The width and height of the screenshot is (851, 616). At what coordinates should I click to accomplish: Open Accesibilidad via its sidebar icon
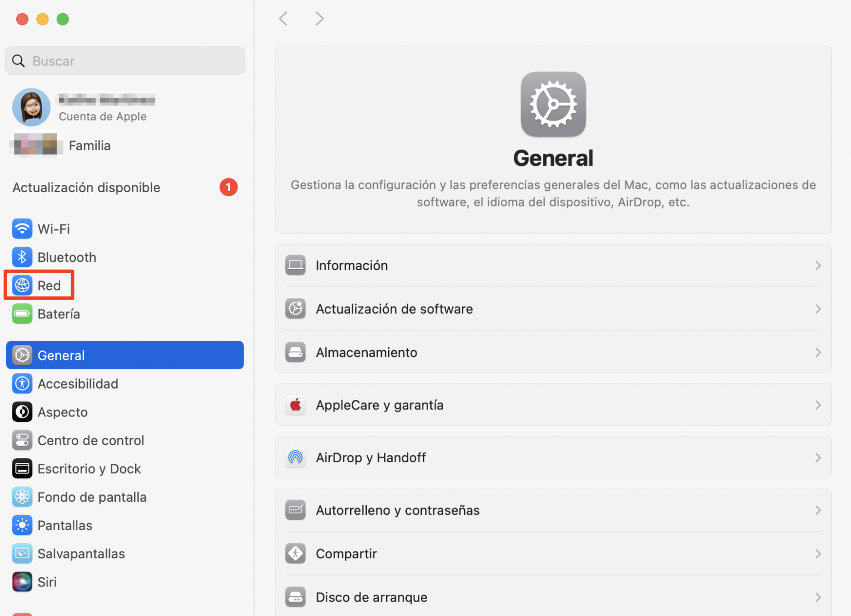pos(22,383)
